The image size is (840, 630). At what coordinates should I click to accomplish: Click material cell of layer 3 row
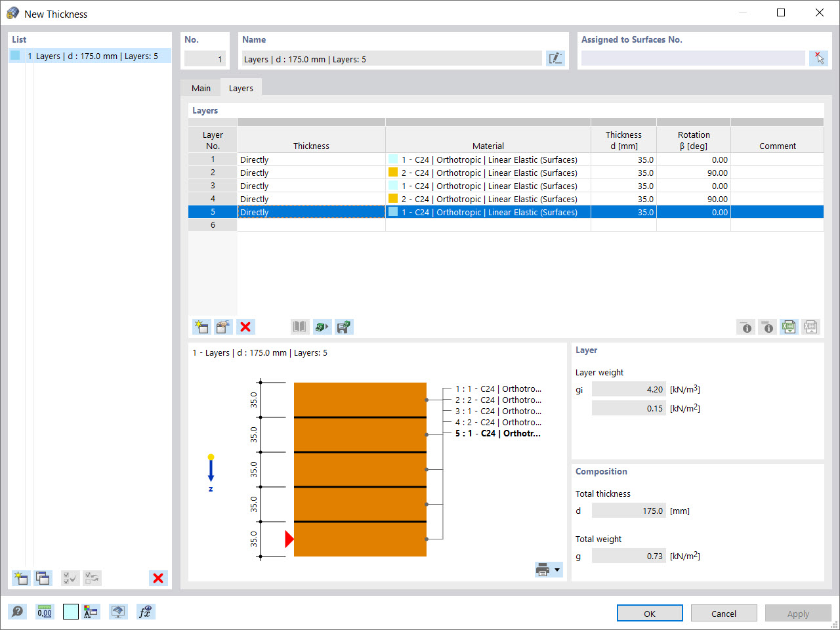tap(488, 186)
